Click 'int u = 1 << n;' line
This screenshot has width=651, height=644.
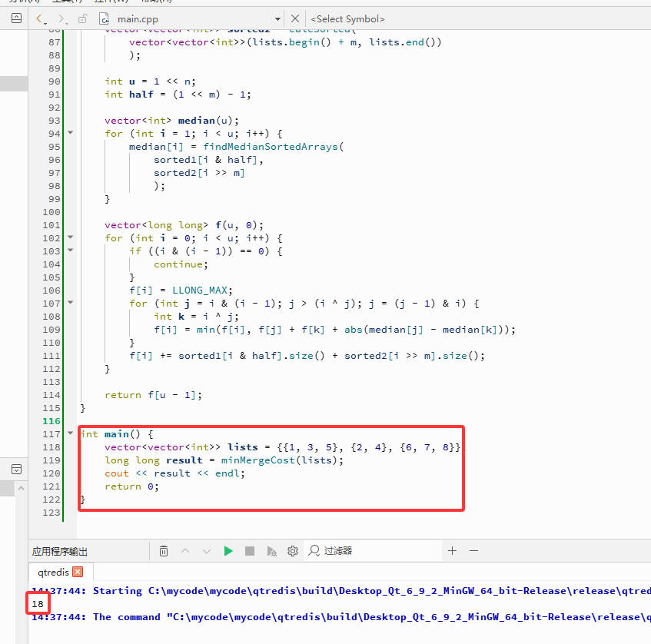click(x=150, y=81)
